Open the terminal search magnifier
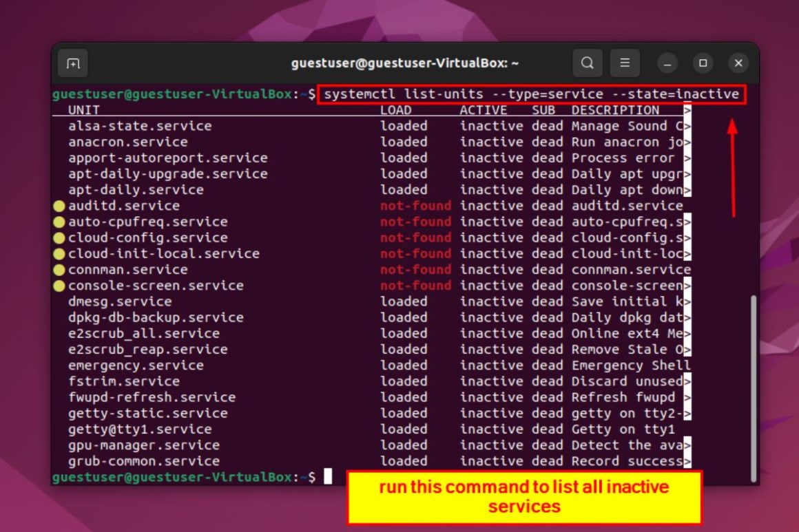The width and height of the screenshot is (799, 532). point(588,63)
